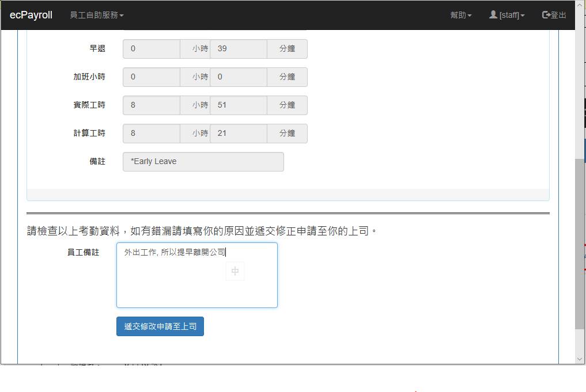Click the 早退 minutes field showing 39

point(239,49)
